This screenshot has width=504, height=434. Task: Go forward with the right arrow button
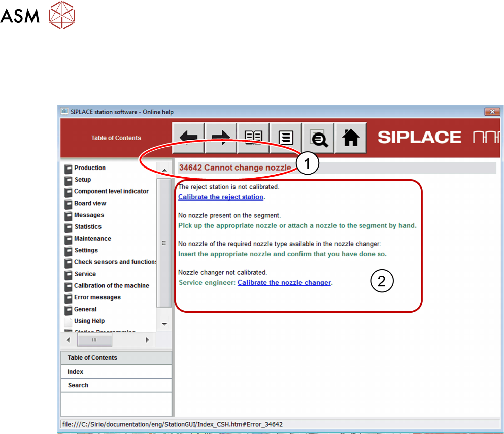221,138
